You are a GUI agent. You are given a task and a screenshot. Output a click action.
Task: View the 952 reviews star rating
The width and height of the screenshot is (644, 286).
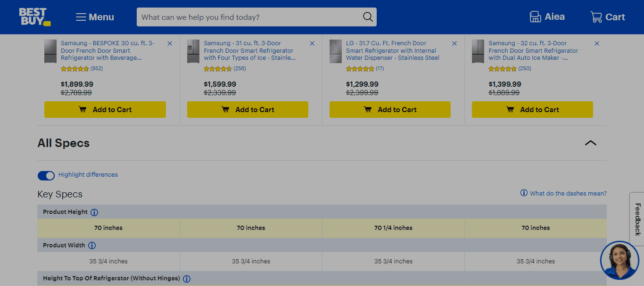pyautogui.click(x=82, y=69)
